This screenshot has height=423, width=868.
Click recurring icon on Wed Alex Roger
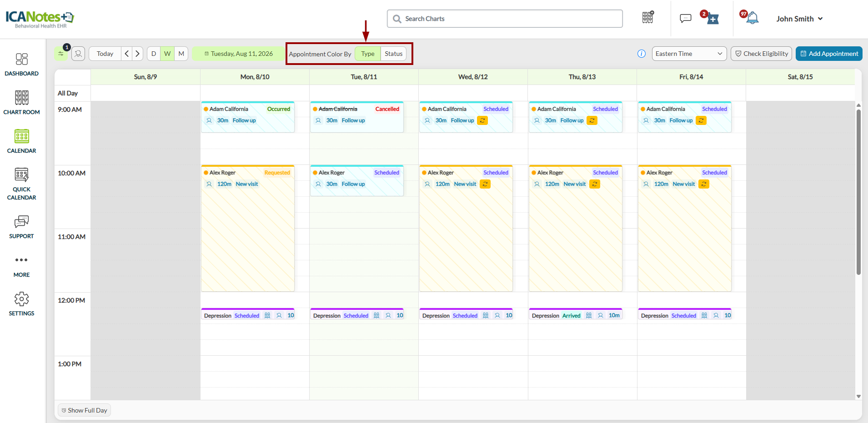[x=485, y=184]
